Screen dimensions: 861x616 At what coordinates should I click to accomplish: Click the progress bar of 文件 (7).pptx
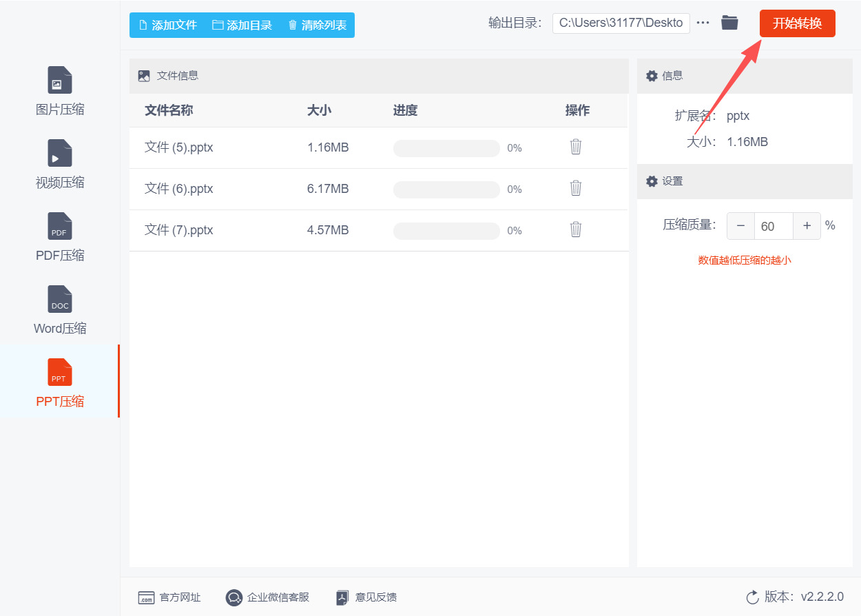[x=446, y=231]
